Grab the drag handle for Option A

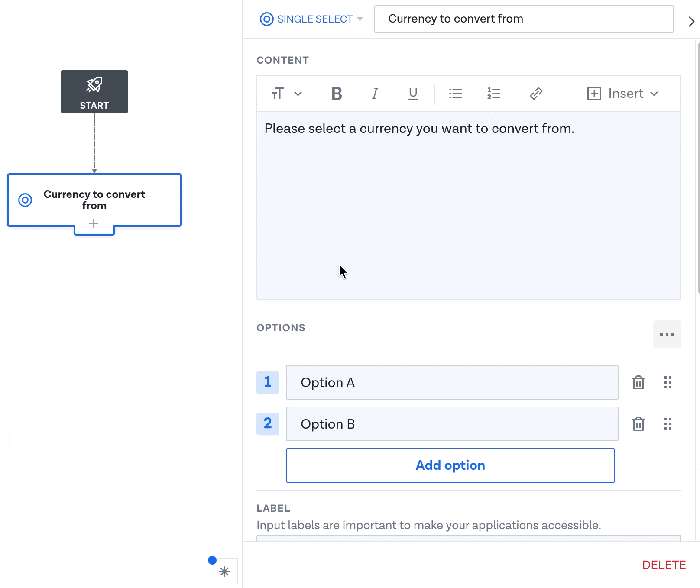coord(668,382)
